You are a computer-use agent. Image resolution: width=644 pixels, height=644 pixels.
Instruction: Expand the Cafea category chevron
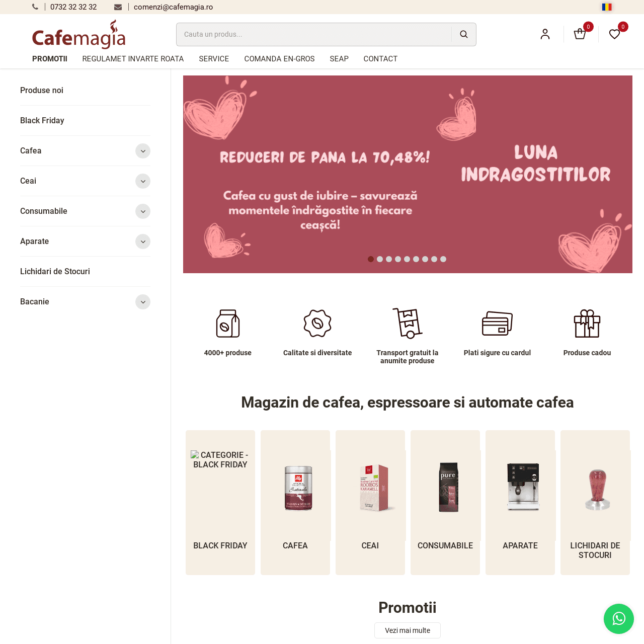pyautogui.click(x=143, y=151)
